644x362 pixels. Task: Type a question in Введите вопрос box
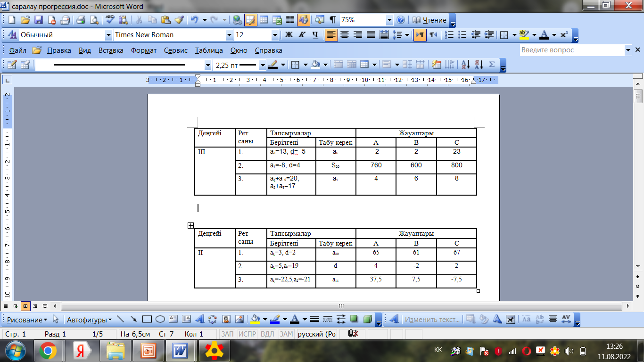[572, 50]
